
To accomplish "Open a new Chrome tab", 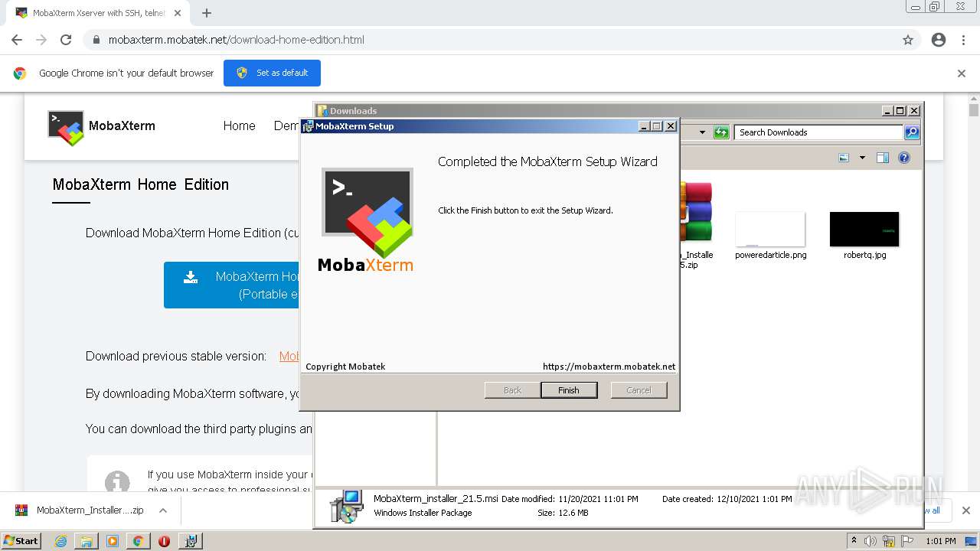I will 207,13.
